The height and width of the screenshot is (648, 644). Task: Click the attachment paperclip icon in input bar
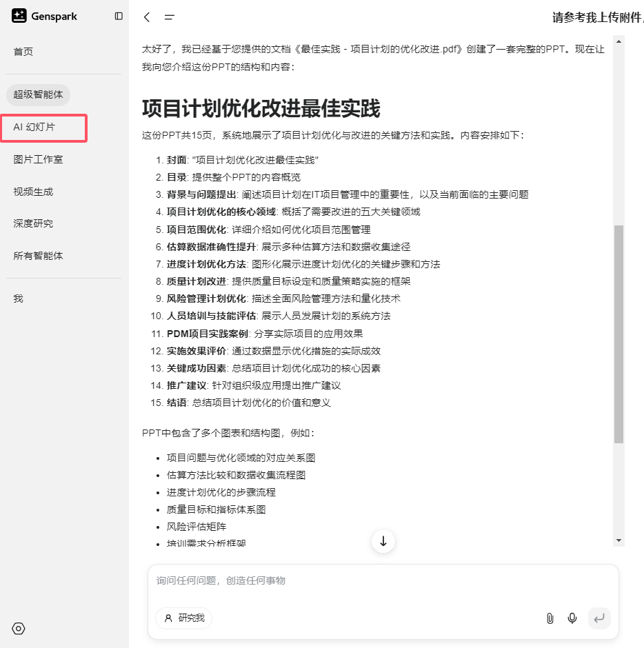tap(550, 618)
